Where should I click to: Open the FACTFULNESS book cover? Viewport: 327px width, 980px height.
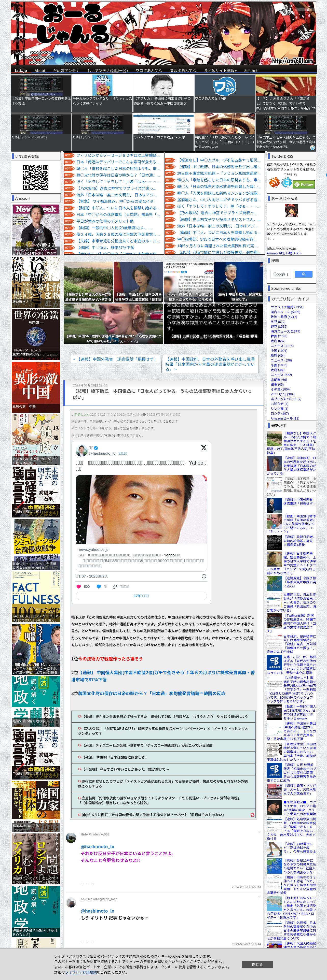36,597
